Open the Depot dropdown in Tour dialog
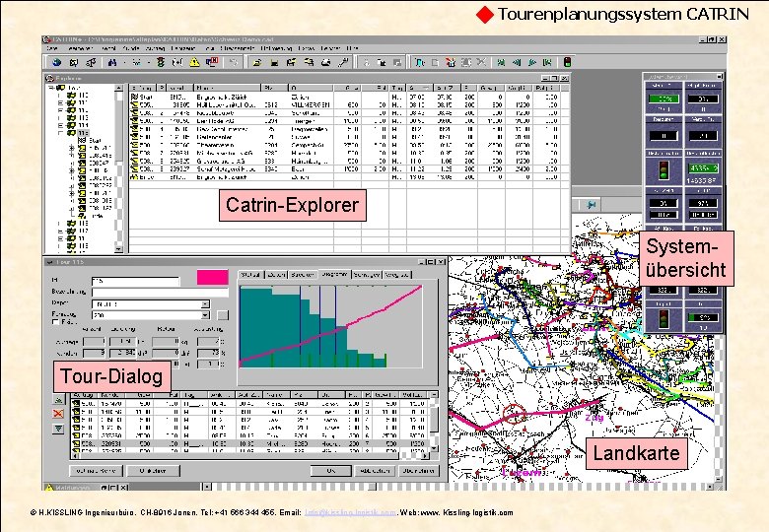Image resolution: width=769 pixels, height=532 pixels. 205,304
